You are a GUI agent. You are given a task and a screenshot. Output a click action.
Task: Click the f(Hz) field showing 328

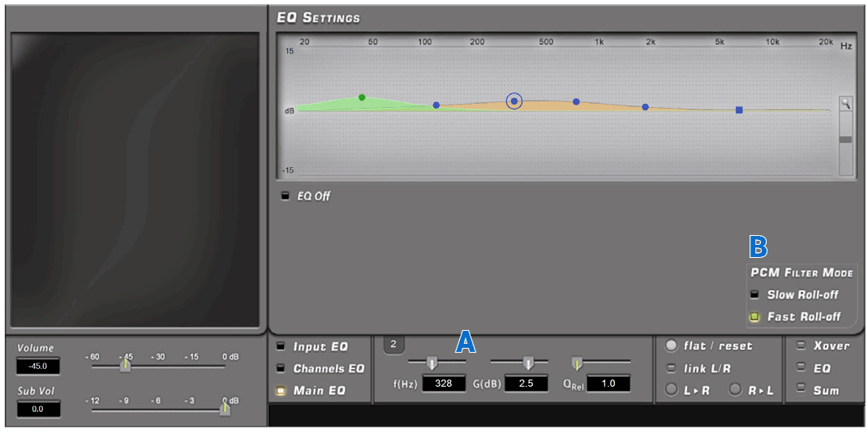(444, 384)
